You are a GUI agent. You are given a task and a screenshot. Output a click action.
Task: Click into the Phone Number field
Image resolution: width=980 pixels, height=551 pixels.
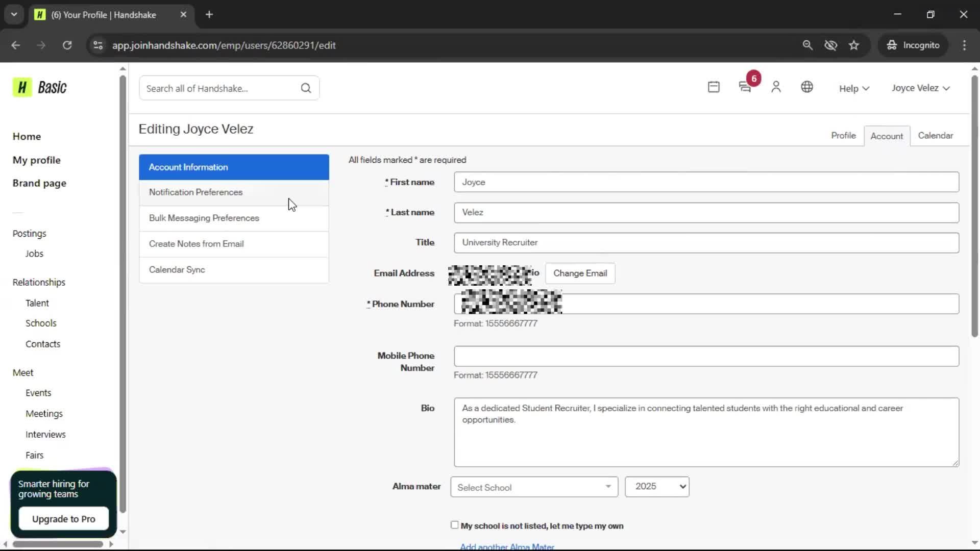click(706, 304)
